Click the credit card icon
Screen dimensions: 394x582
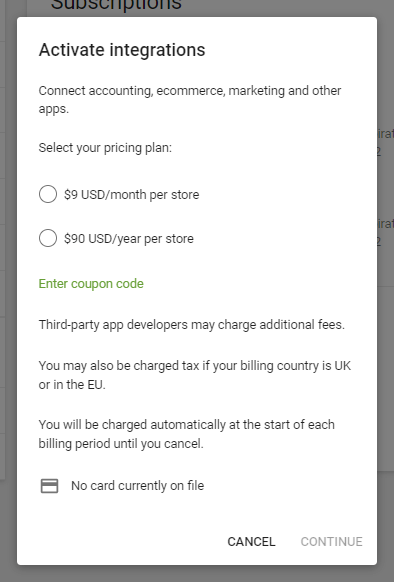[x=49, y=486]
